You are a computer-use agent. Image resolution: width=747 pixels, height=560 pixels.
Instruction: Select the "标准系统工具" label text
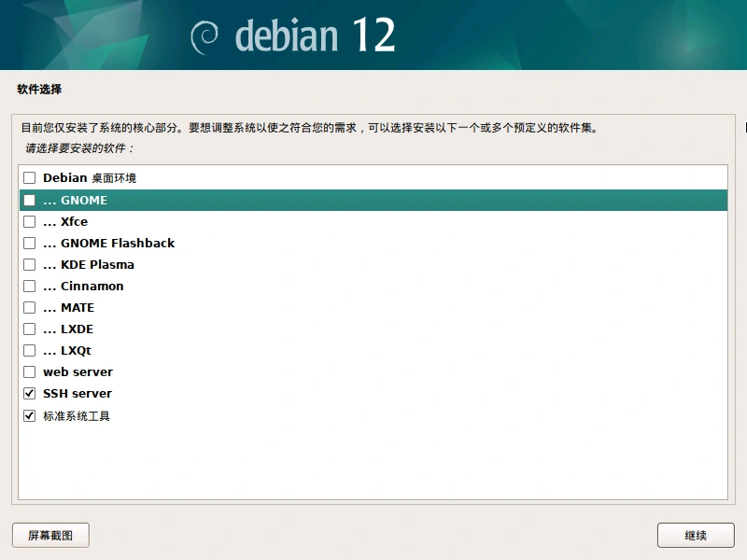pos(77,416)
